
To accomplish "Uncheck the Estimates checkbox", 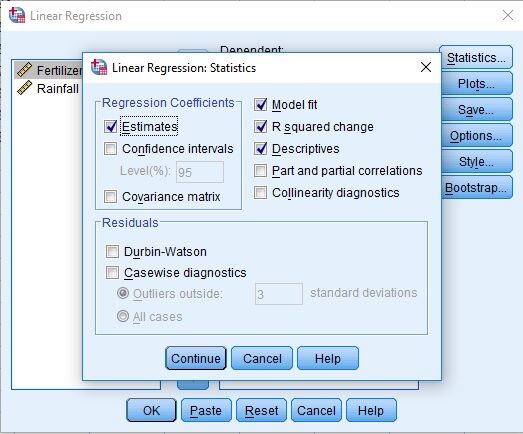I will point(110,127).
